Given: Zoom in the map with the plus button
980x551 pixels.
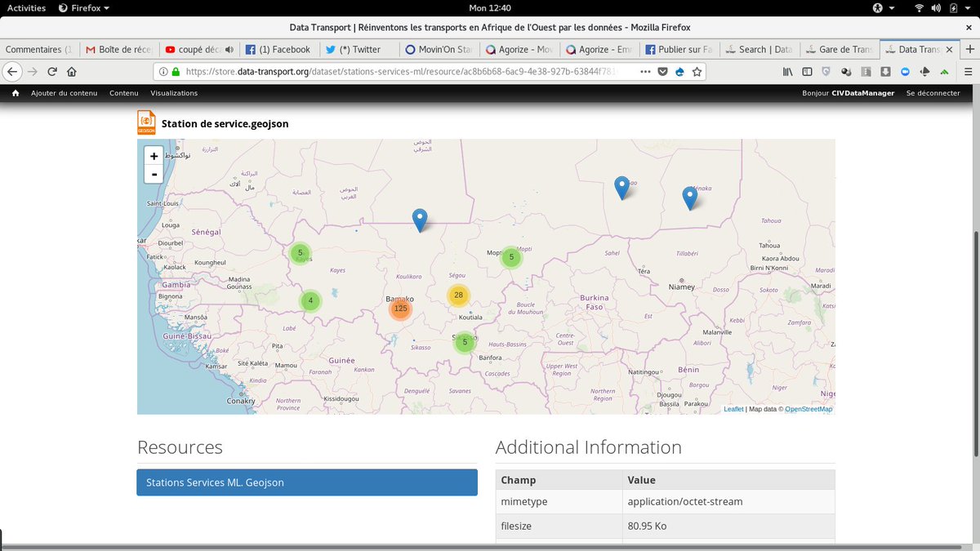Looking at the screenshot, I should tap(154, 156).
